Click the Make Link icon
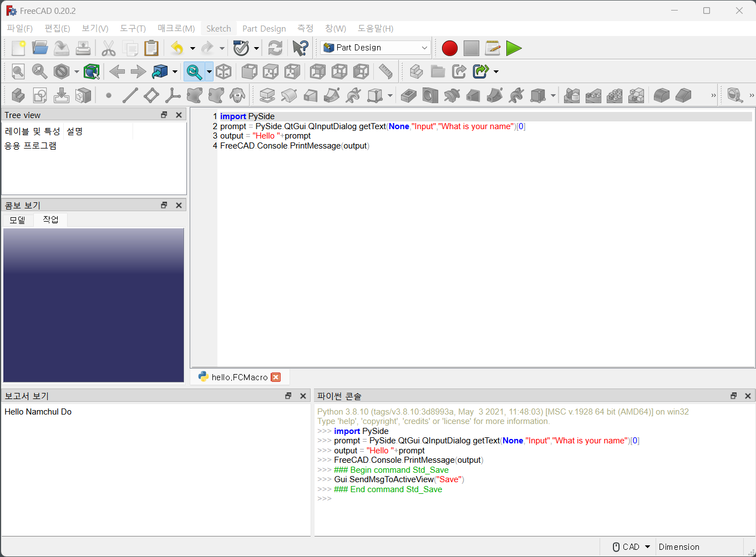 pos(459,71)
